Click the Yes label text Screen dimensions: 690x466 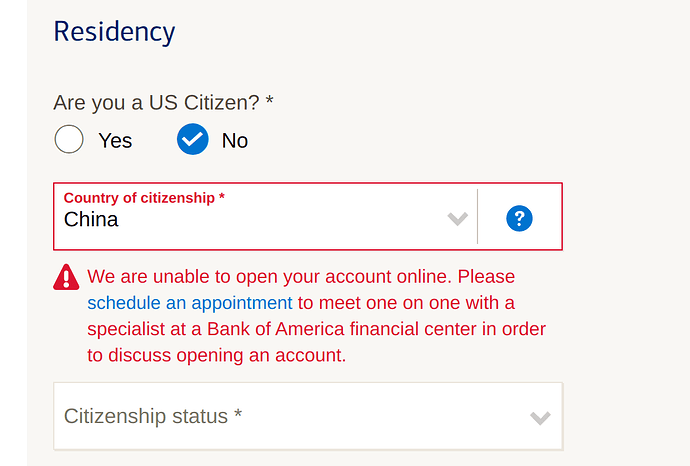point(115,141)
